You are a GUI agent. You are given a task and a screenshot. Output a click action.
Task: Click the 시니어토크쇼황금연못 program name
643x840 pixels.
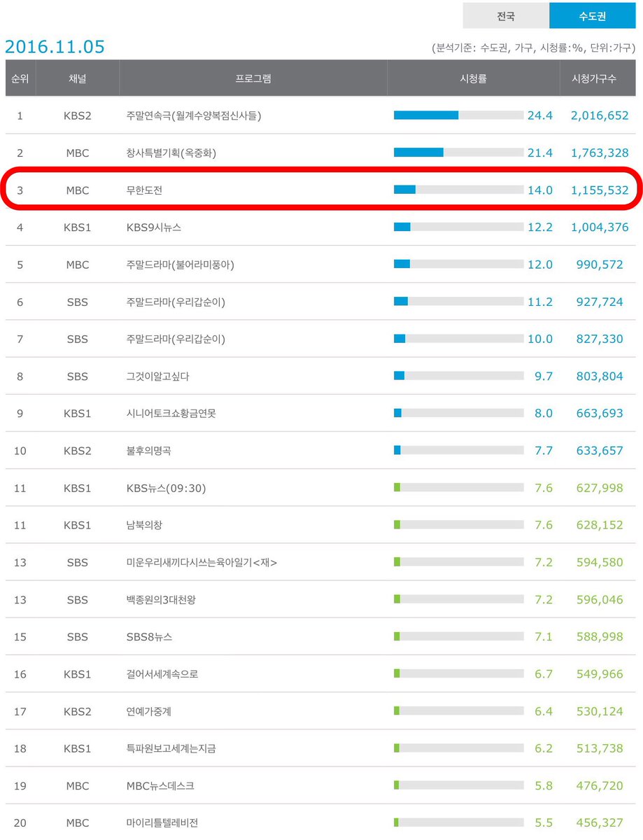click(171, 413)
